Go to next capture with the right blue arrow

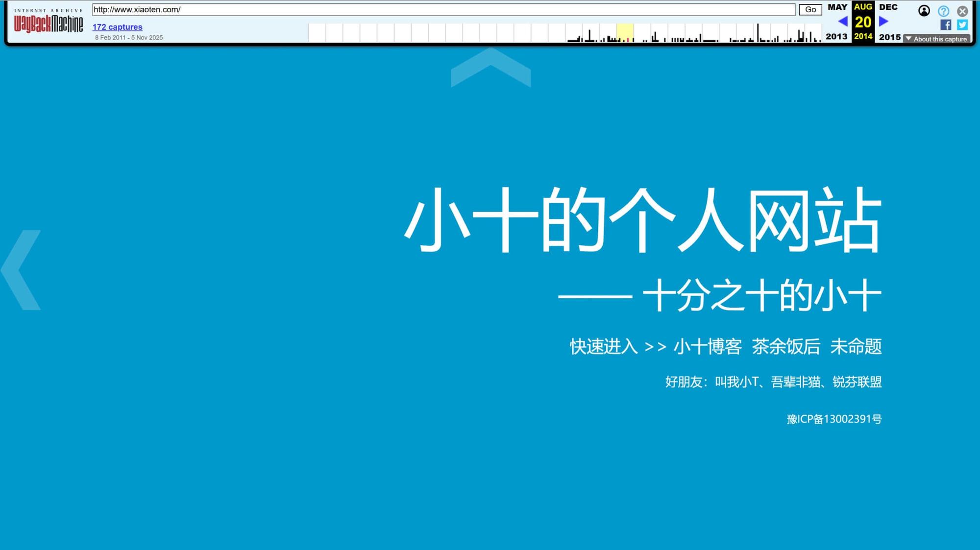[x=883, y=22]
